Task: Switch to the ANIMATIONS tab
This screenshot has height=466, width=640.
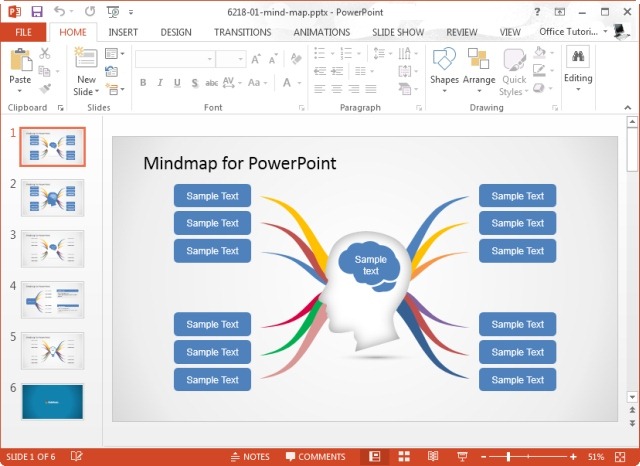Action: pos(322,32)
